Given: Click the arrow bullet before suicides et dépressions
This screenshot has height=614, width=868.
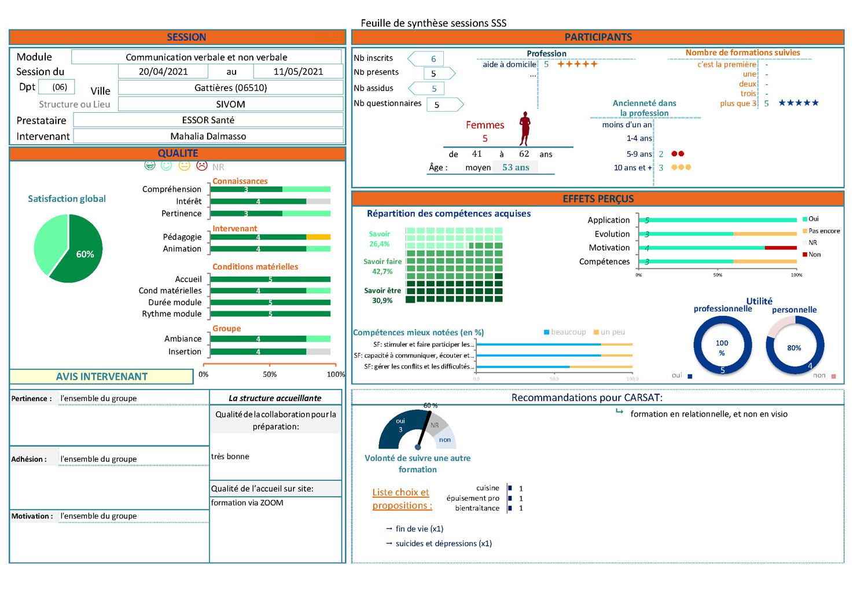Looking at the screenshot, I should (x=389, y=543).
